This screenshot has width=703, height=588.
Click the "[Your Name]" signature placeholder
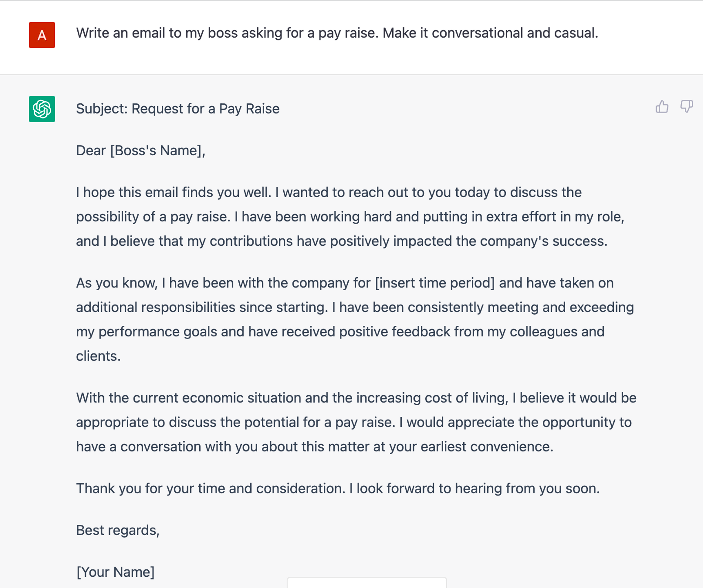[x=115, y=573]
